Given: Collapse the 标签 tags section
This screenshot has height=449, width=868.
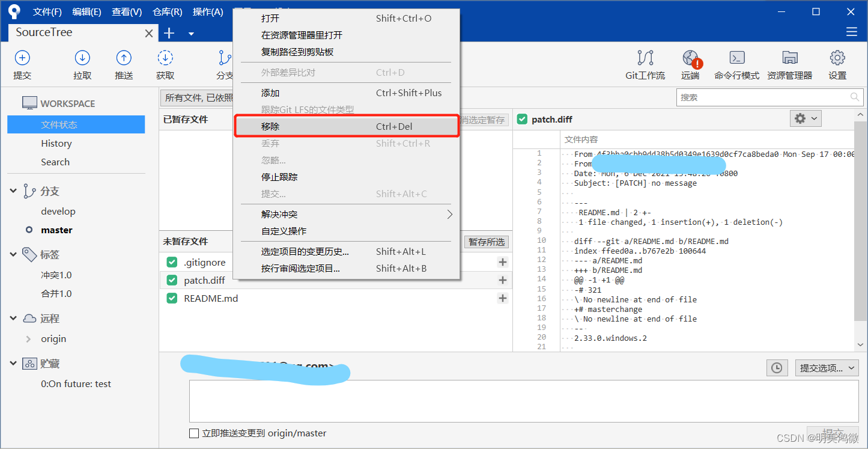Looking at the screenshot, I should pos(14,255).
